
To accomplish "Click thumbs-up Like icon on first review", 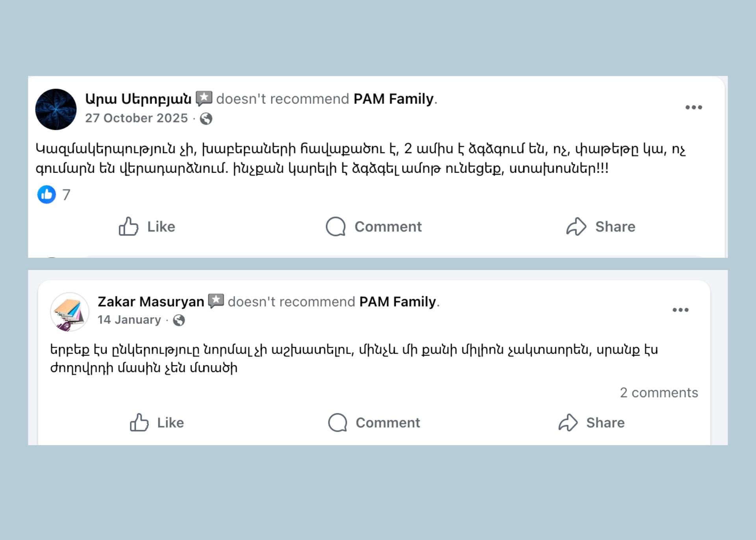I will click(129, 227).
